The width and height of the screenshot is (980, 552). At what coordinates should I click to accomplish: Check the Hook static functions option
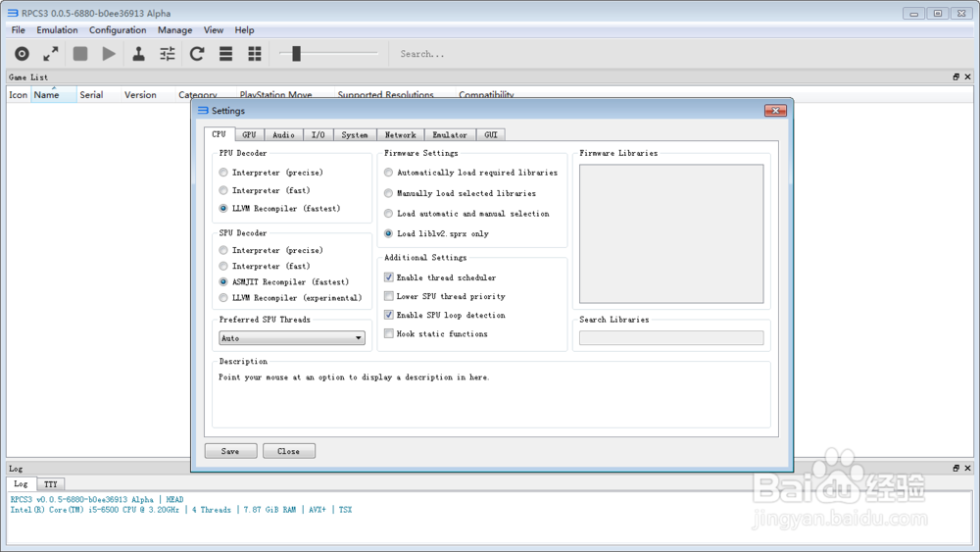point(389,334)
